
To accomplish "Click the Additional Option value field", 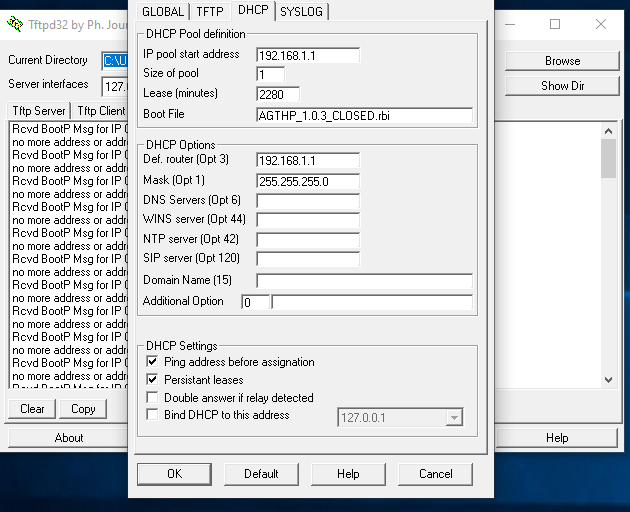I will point(372,302).
